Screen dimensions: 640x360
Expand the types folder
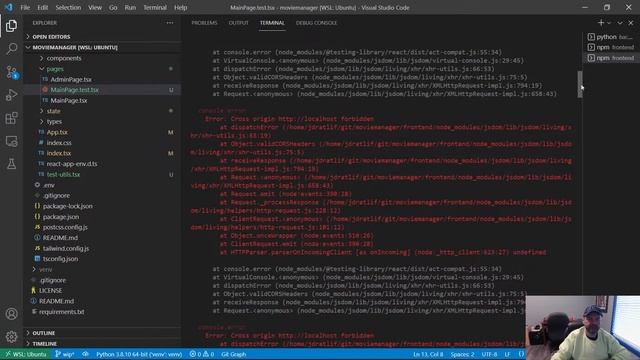tap(102, 122)
